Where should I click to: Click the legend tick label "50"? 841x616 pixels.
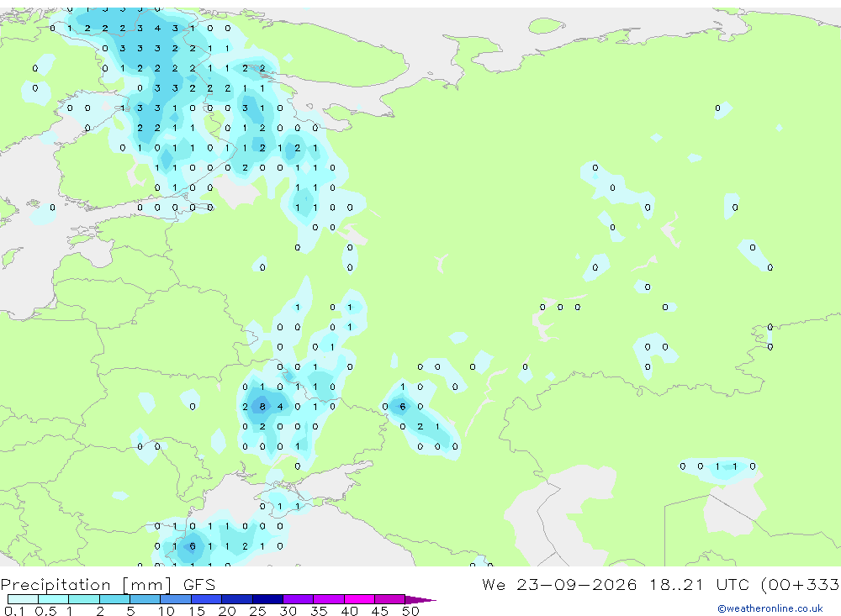tap(410, 611)
